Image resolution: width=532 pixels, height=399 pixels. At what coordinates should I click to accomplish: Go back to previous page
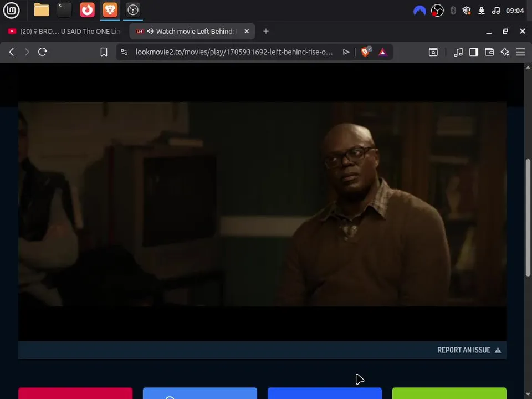click(12, 52)
